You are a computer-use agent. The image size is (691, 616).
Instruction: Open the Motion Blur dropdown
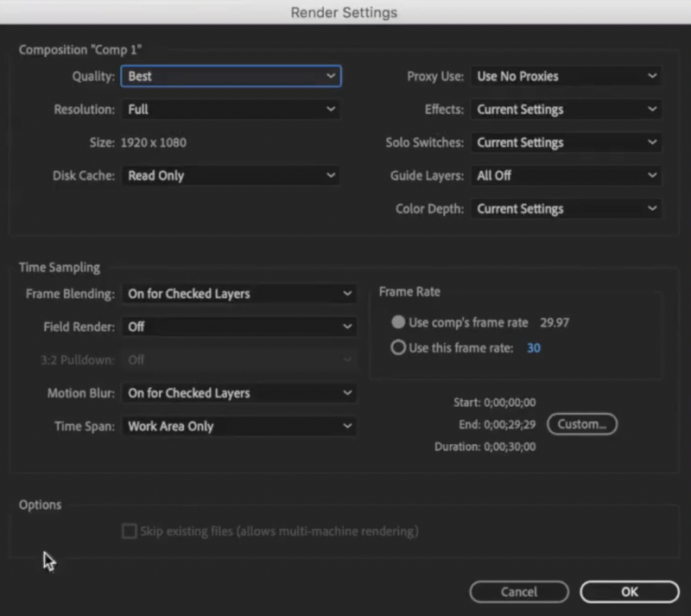pyautogui.click(x=238, y=392)
